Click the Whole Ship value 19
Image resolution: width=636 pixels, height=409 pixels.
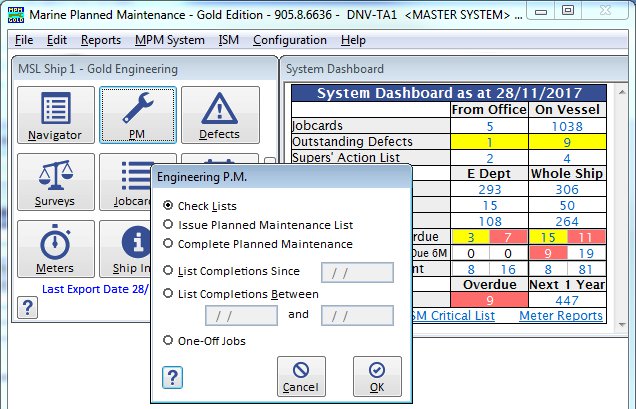coord(587,253)
